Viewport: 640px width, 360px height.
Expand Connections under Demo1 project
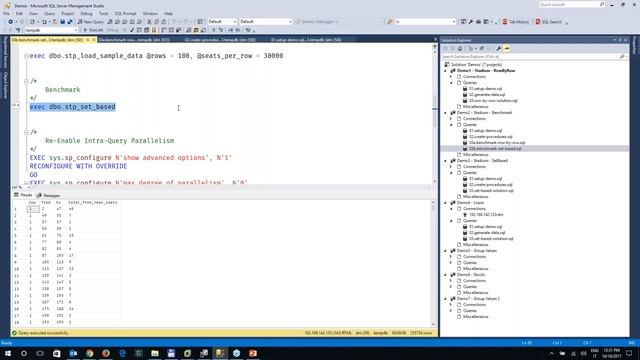click(x=451, y=77)
